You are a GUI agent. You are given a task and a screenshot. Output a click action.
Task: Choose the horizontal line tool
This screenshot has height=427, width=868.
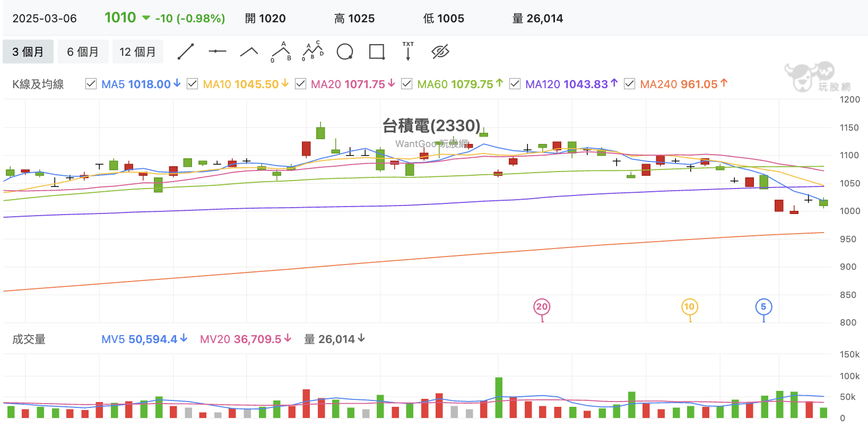[218, 52]
